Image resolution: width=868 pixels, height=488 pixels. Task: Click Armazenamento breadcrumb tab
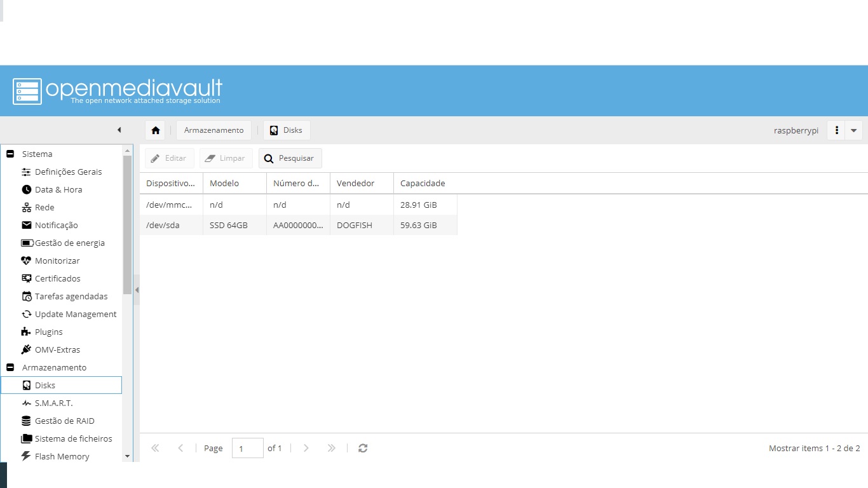click(214, 130)
